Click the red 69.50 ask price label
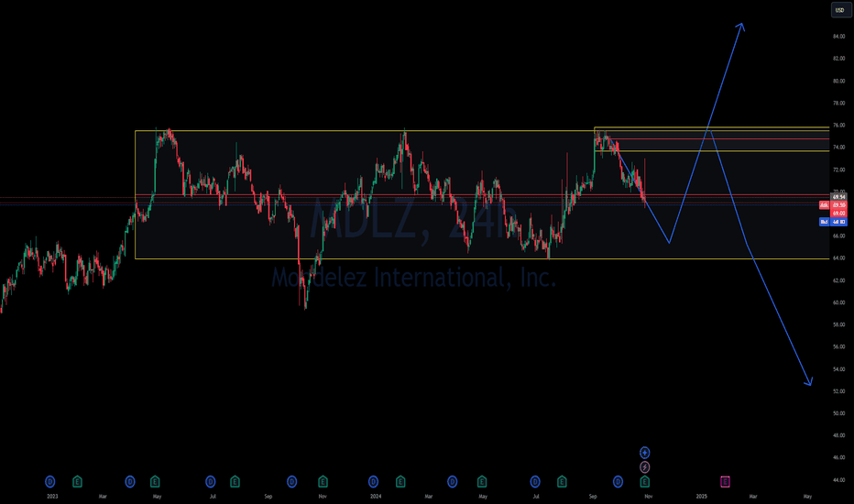The image size is (854, 504). tap(838, 205)
